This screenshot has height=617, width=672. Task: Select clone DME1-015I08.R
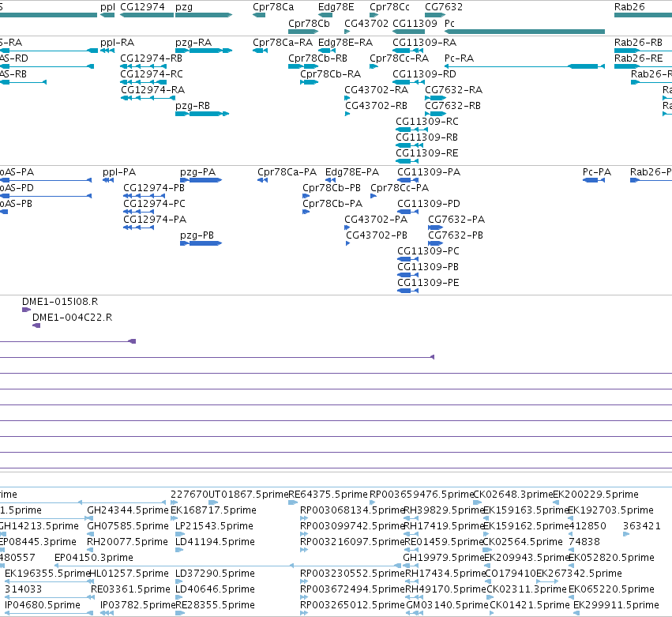pyautogui.click(x=27, y=310)
